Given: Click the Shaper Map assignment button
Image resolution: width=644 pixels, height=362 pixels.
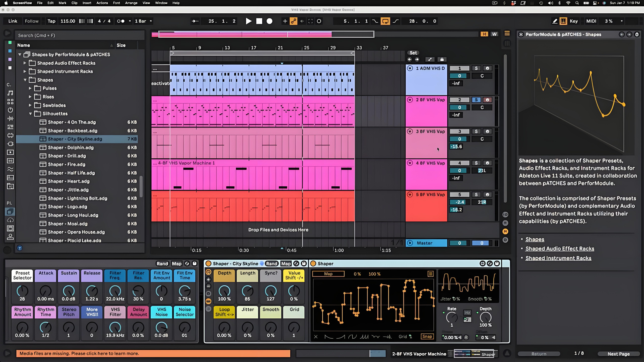Looking at the screenshot, I should coord(328,274).
